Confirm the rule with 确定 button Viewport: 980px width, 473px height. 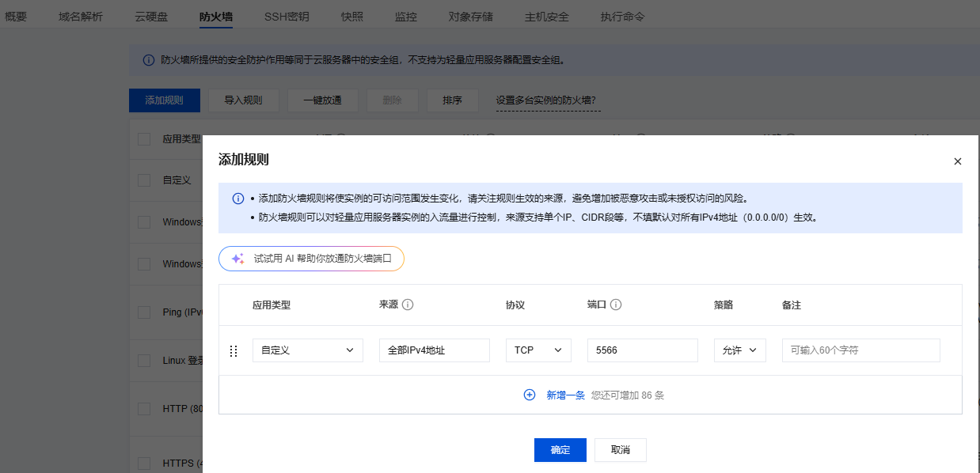560,450
